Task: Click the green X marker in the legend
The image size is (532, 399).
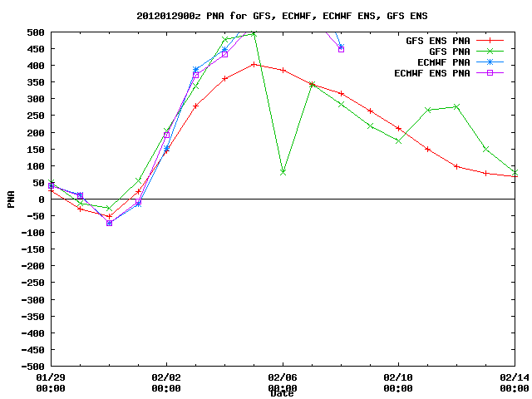Action: (x=490, y=52)
